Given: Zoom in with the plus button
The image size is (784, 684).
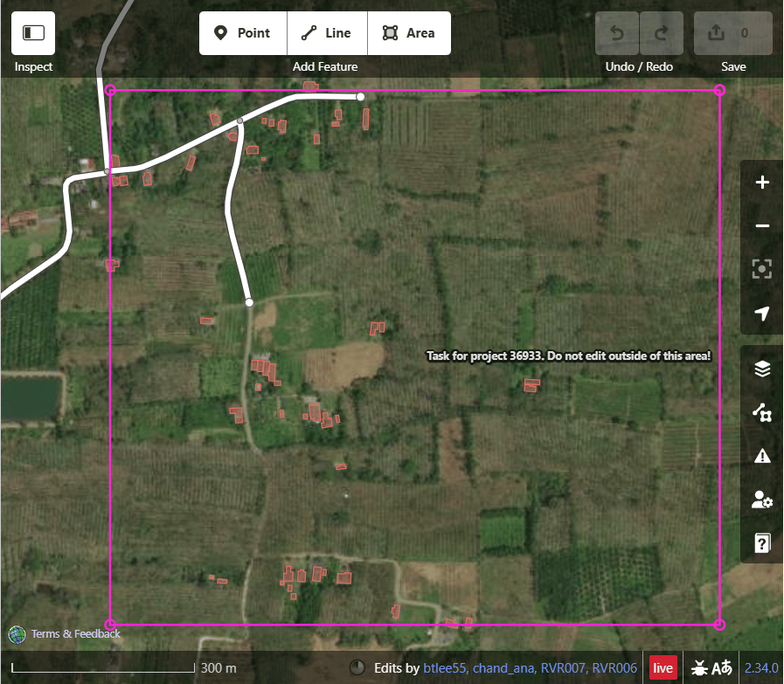Looking at the screenshot, I should [762, 183].
